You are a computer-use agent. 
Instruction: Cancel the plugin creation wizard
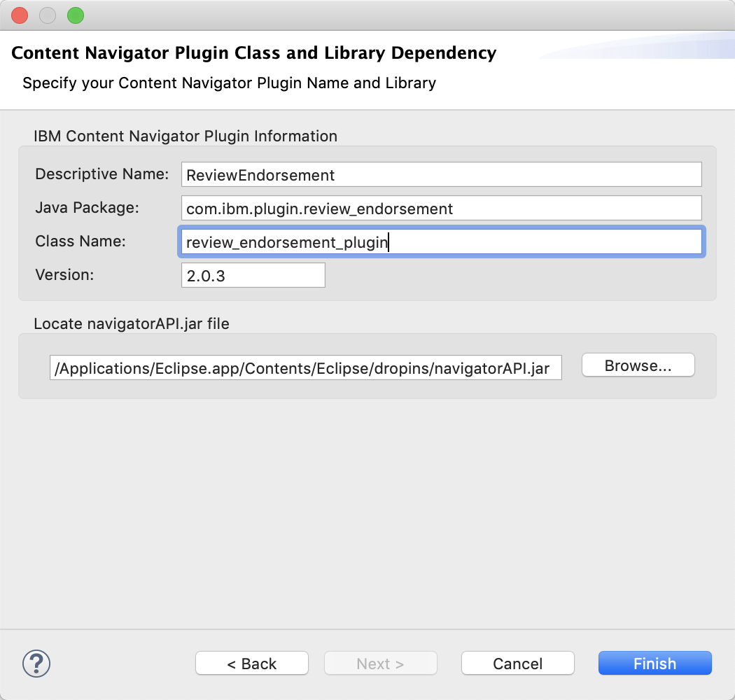point(517,663)
